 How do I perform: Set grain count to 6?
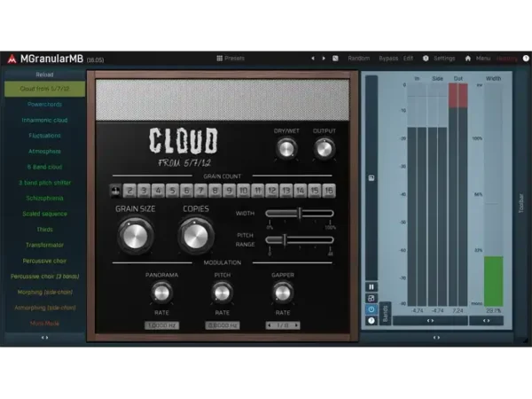pyautogui.click(x=186, y=191)
